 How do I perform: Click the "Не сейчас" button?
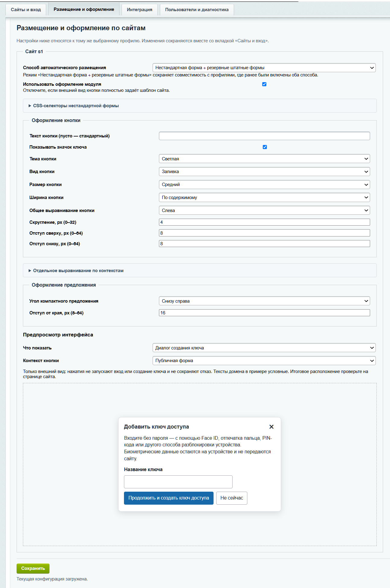pos(232,498)
